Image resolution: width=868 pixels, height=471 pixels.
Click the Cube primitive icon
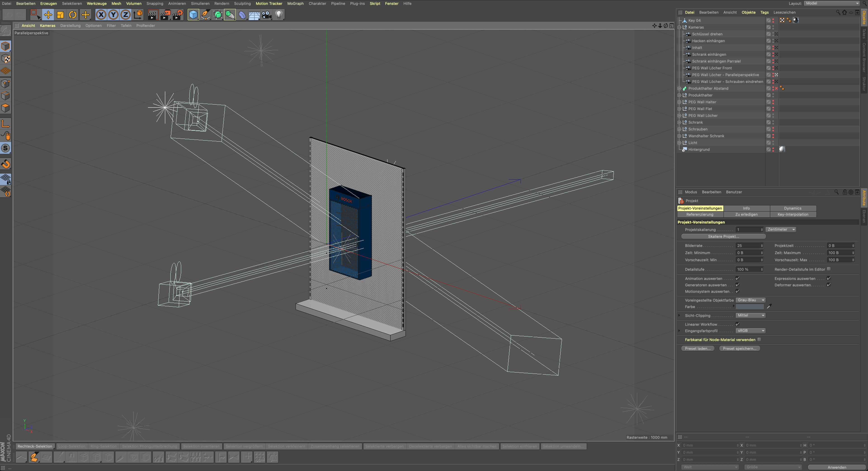[193, 14]
